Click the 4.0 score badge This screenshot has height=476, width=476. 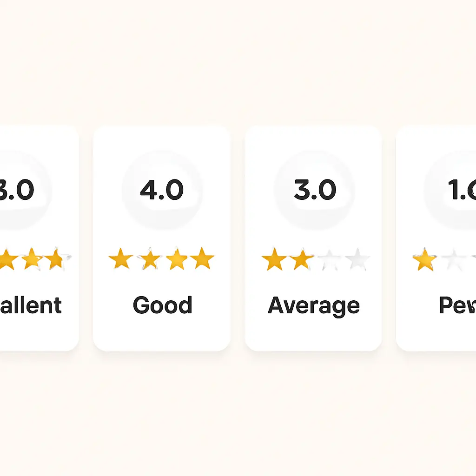[x=162, y=190]
